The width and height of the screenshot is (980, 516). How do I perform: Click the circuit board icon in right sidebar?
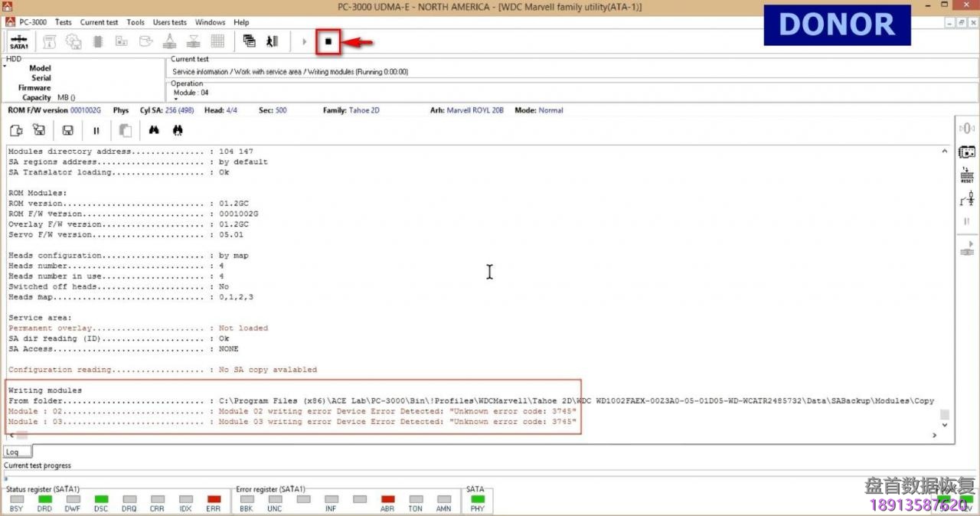pos(967,152)
